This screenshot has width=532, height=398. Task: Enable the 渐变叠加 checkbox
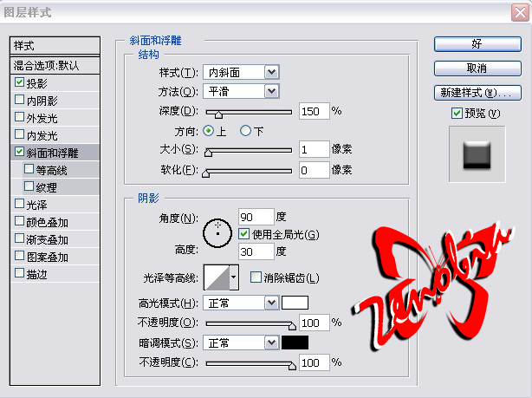pos(19,238)
